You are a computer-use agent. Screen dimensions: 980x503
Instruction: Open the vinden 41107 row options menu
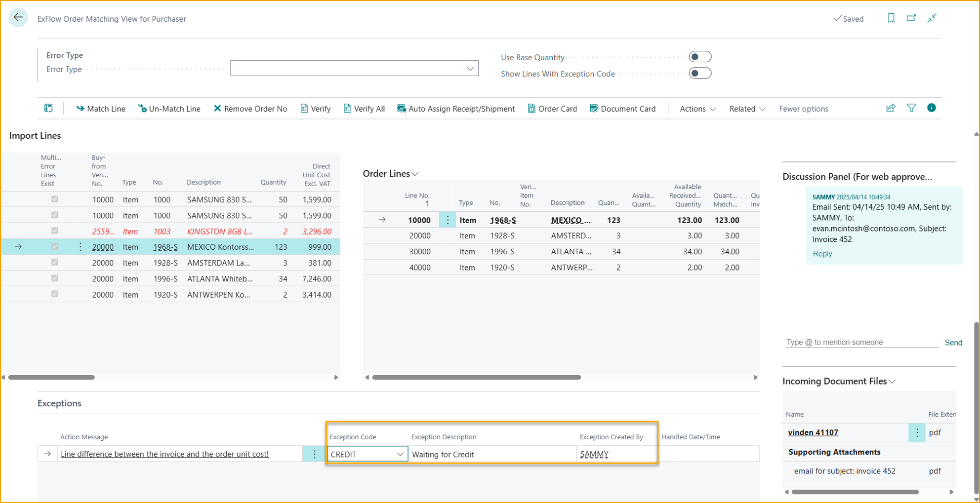pos(917,432)
